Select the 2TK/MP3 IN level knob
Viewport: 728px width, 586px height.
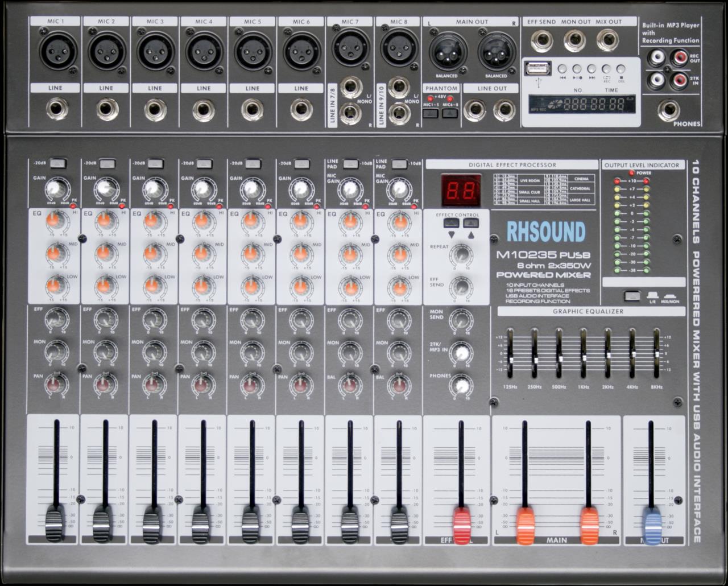point(461,353)
